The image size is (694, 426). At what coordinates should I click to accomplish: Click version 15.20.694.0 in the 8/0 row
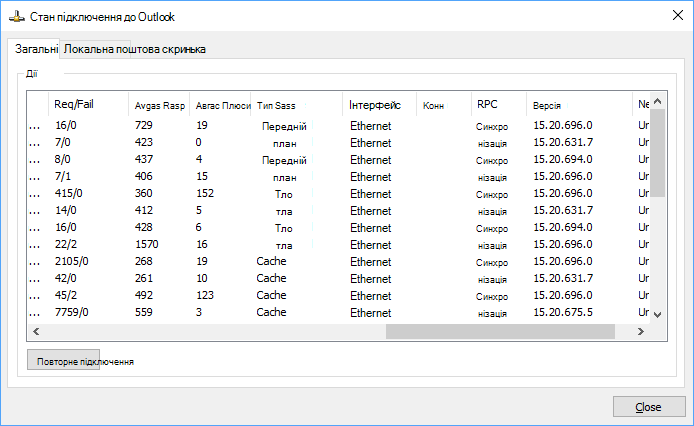click(x=563, y=159)
